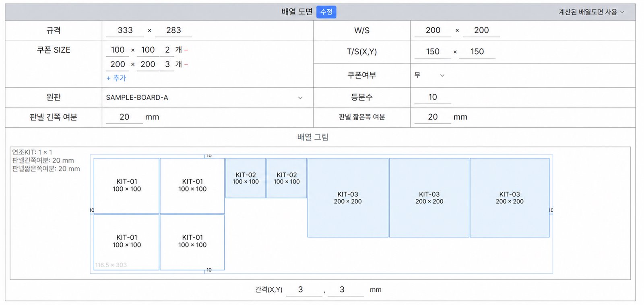Edit the 판넬 짧은쪽 여분 field

pyautogui.click(x=433, y=117)
